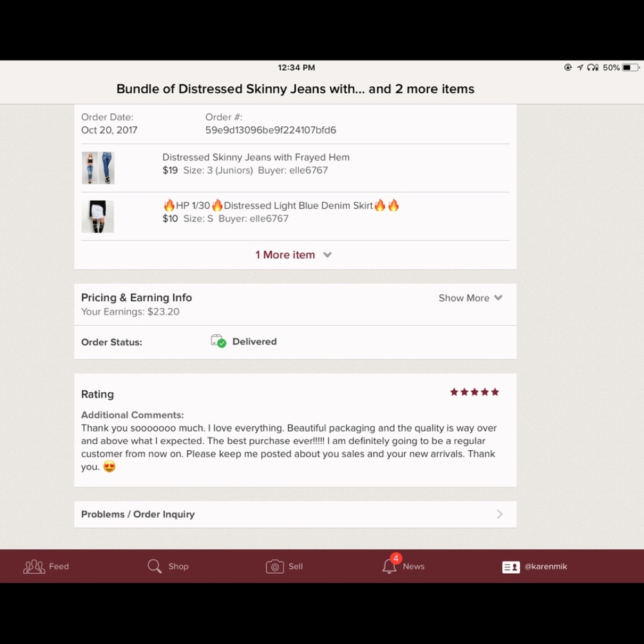This screenshot has width=644, height=644.
Task: Tap the denim skirt product thumbnail
Action: coord(98,216)
